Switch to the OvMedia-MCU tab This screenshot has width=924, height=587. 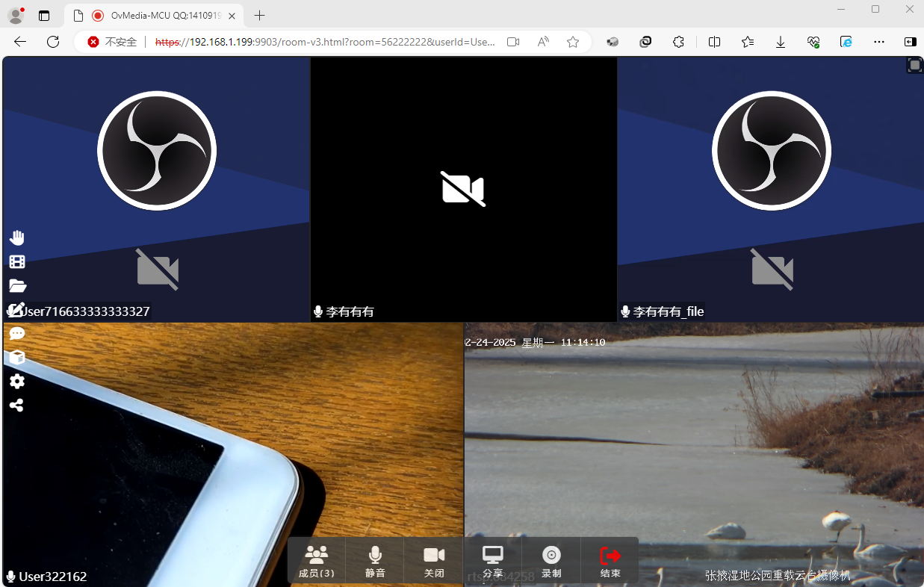click(155, 16)
